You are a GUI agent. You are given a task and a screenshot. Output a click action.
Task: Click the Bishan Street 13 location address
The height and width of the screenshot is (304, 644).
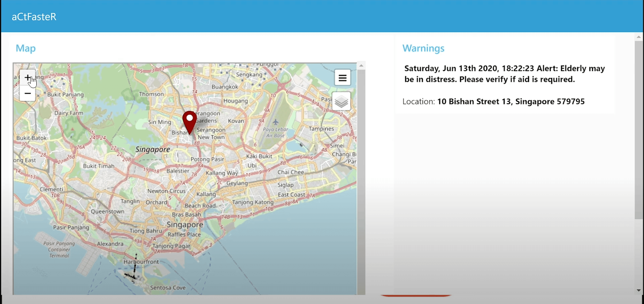click(x=510, y=101)
